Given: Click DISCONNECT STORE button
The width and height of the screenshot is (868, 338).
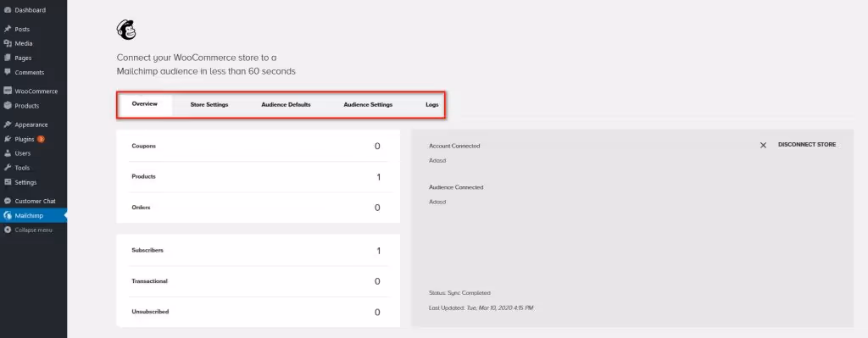Looking at the screenshot, I should coord(807,145).
